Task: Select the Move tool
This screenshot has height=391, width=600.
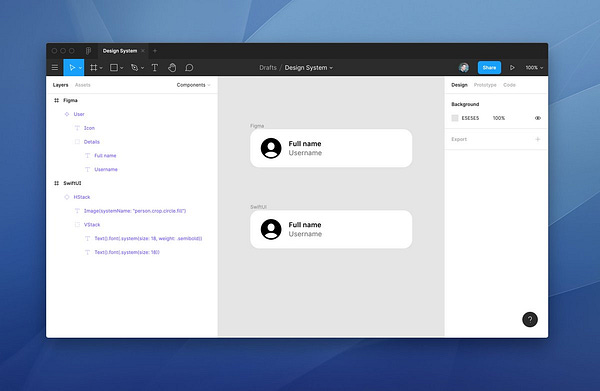Action: 72,68
